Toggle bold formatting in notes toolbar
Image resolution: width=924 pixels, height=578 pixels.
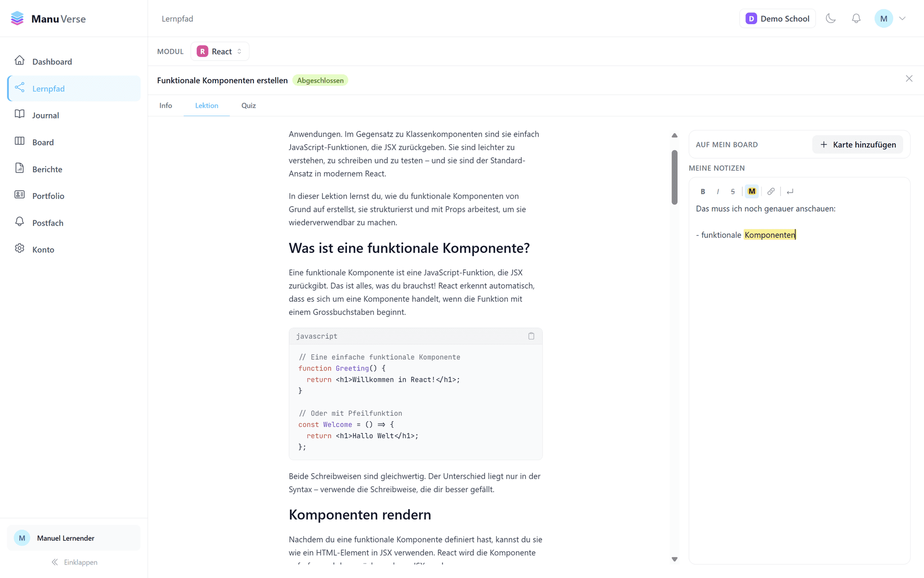coord(703,192)
